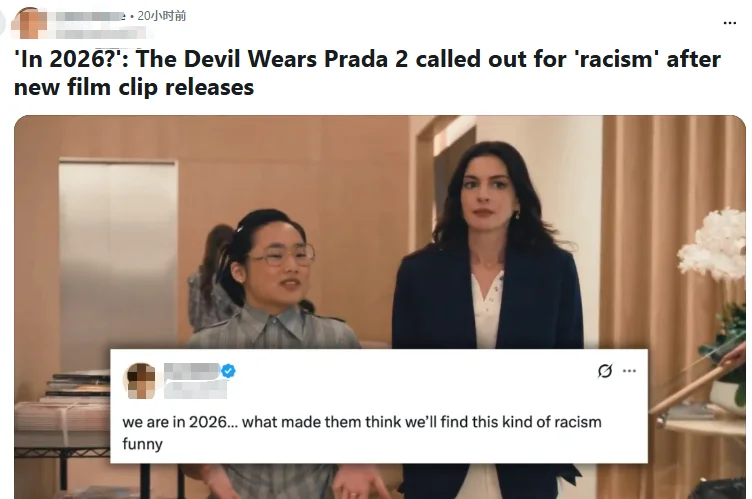Screen dimensions: 752x499
Task: Click the Grok slashed-circle icon in tweet
Action: (x=605, y=371)
